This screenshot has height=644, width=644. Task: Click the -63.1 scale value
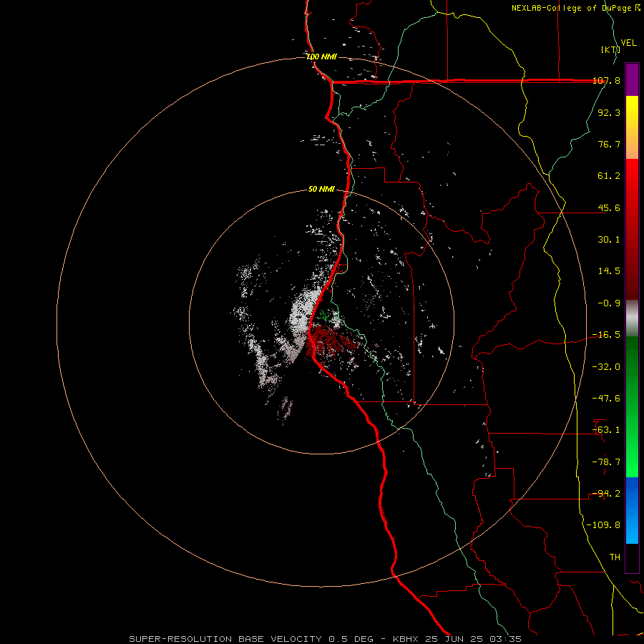coord(606,430)
